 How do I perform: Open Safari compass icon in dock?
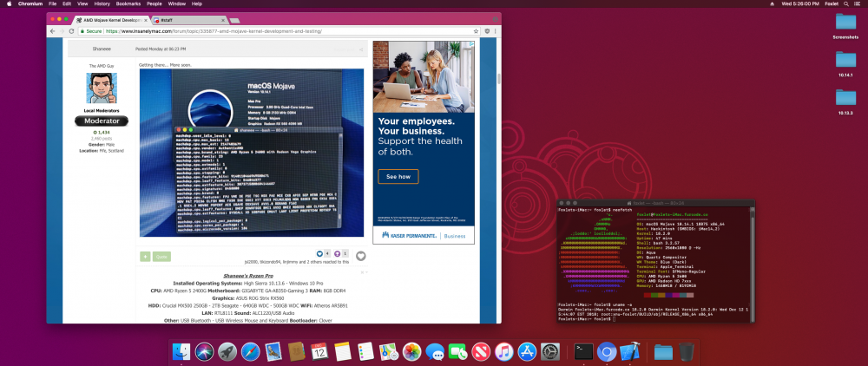coord(251,351)
